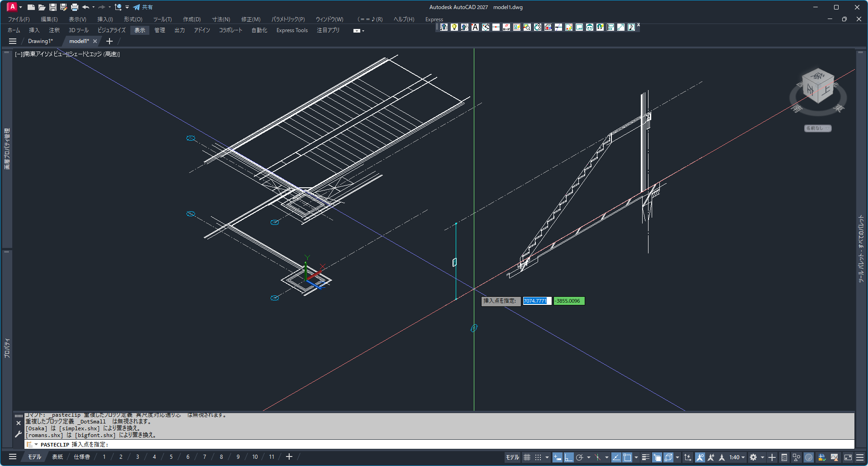The image size is (868, 466).
Task: Toggle ortho mode in status bar
Action: (568, 457)
